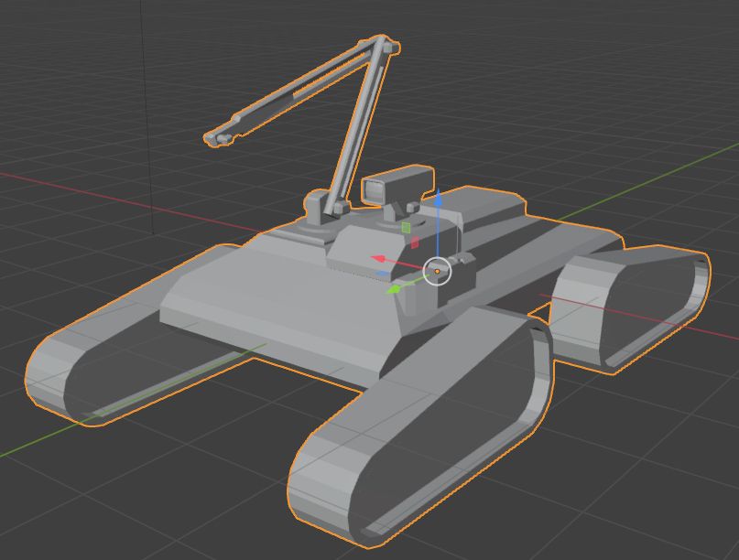Click the green Y-axis move gizmo arrow

coord(394,289)
